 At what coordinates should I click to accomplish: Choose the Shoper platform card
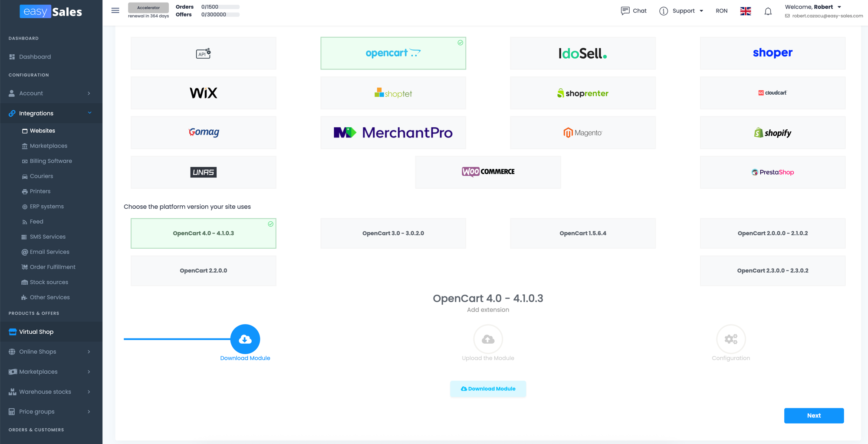coord(773,53)
